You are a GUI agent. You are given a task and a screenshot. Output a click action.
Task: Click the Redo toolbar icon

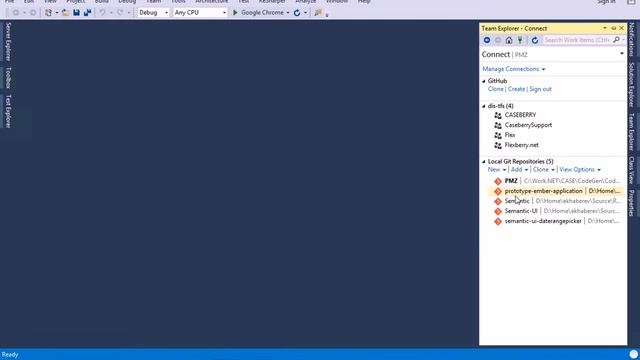[120, 13]
